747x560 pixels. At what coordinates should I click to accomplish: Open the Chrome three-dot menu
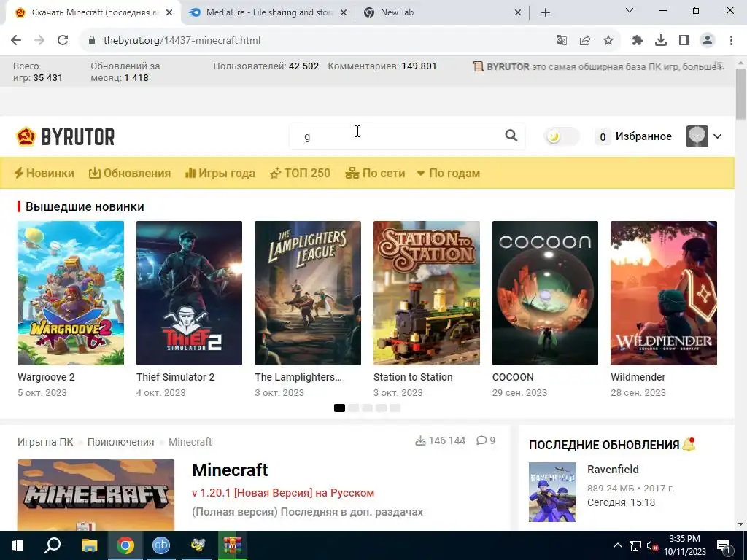click(731, 41)
